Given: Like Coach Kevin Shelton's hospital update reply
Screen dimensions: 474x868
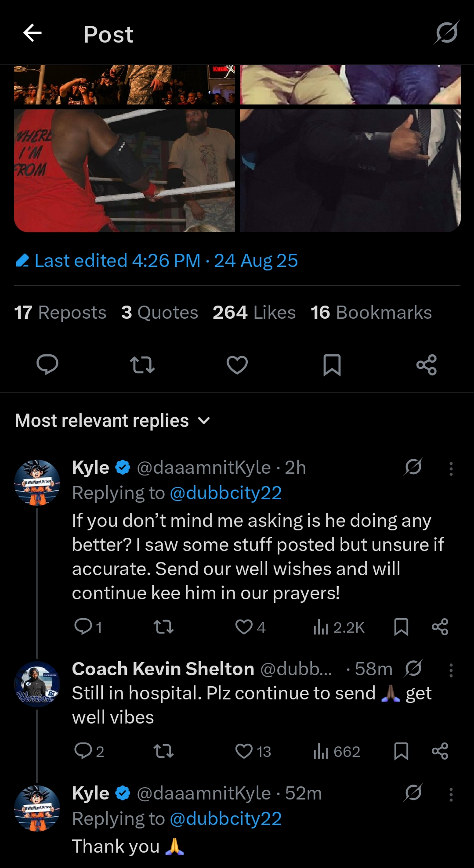Looking at the screenshot, I should pyautogui.click(x=244, y=751).
